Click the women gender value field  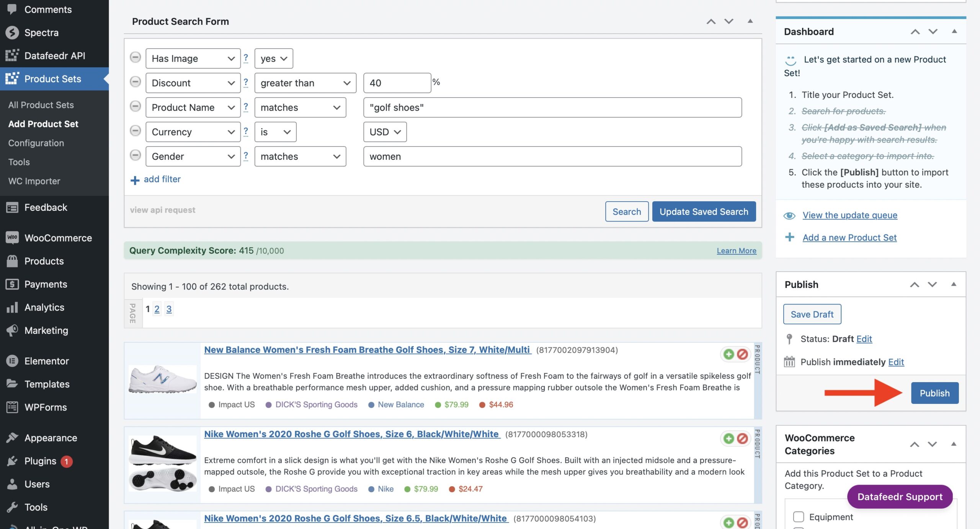click(552, 156)
